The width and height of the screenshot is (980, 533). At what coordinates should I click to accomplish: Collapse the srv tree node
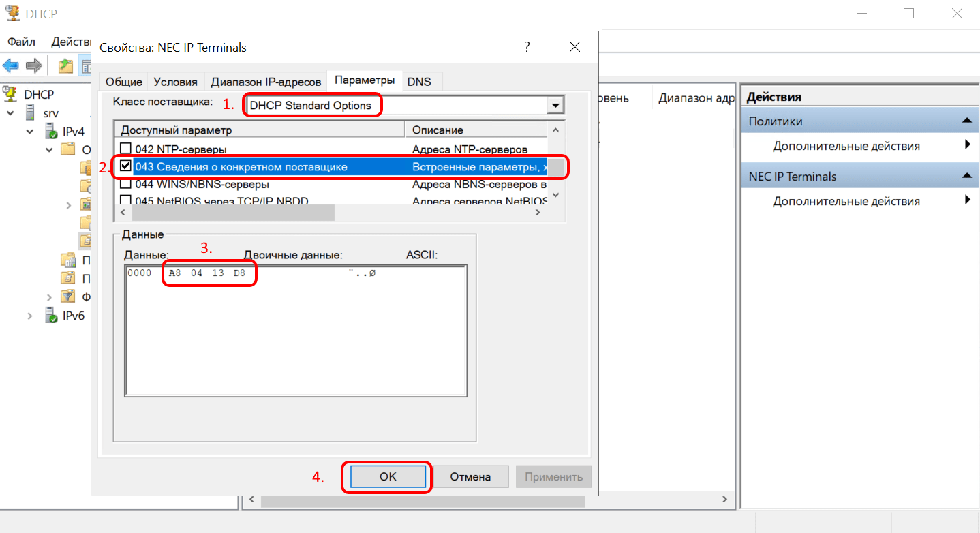pos(11,112)
